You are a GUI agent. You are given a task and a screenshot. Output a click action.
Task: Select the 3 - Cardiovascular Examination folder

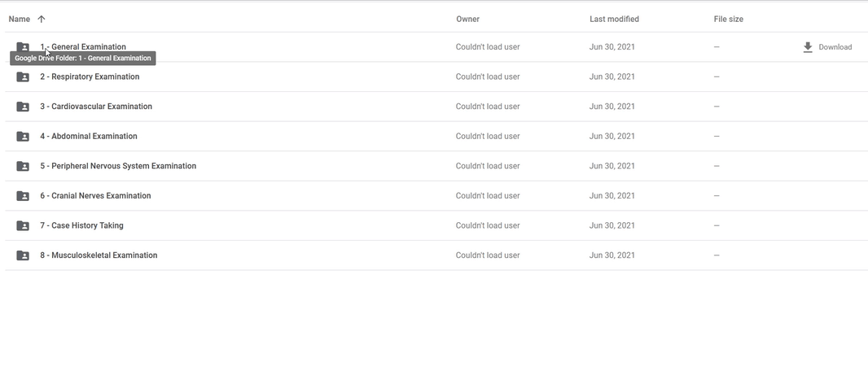click(x=96, y=107)
